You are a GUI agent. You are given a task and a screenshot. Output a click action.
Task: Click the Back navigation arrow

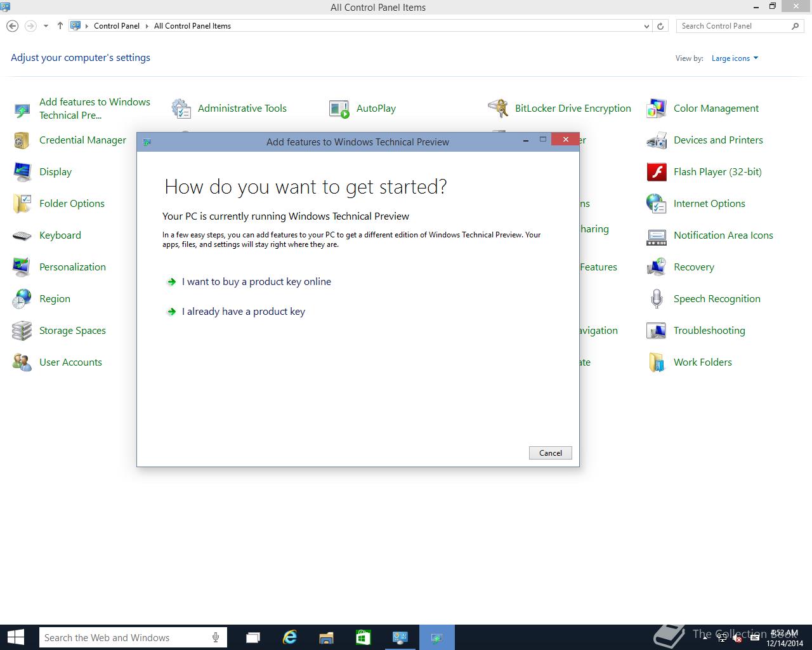(x=12, y=26)
